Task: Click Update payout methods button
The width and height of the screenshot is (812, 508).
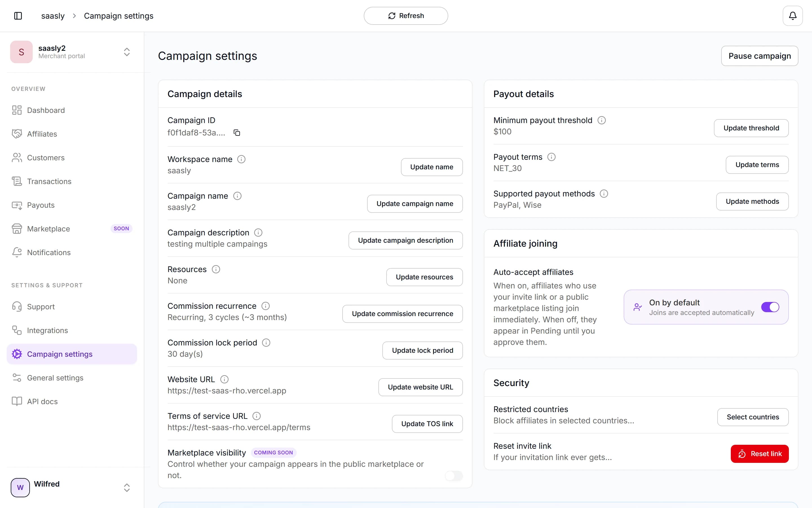Action: (x=752, y=201)
